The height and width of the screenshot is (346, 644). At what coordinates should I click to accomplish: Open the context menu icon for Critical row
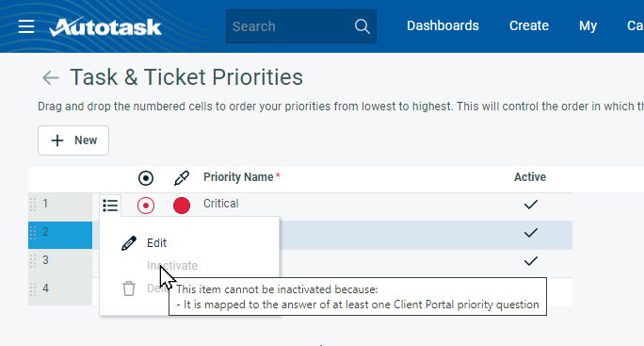pos(110,205)
